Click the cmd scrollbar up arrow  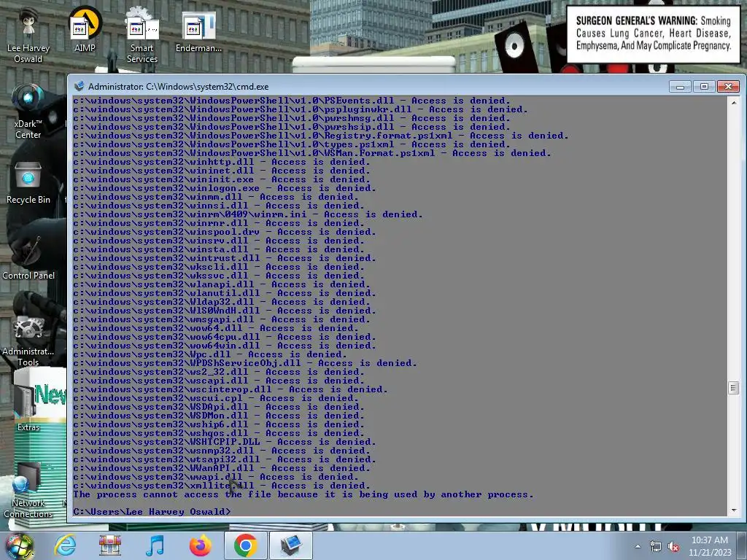(x=734, y=102)
